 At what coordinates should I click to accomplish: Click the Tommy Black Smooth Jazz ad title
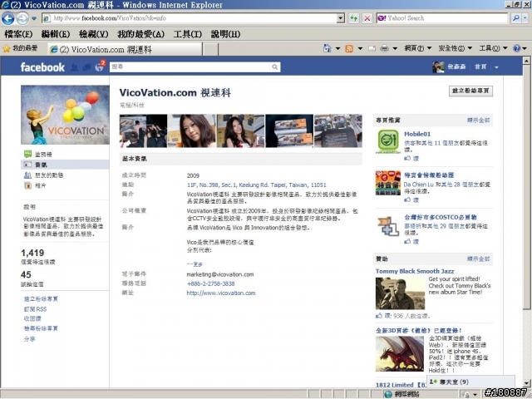click(x=415, y=272)
